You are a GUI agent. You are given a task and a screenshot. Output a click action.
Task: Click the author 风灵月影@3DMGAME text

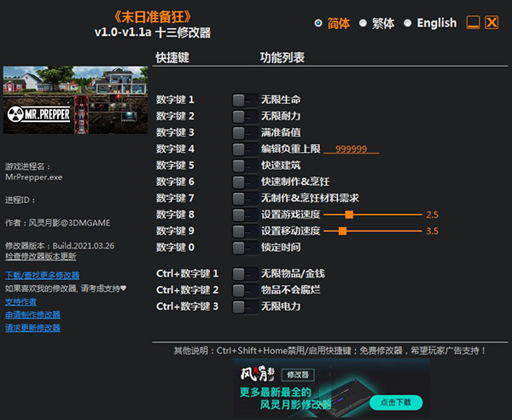(x=69, y=223)
